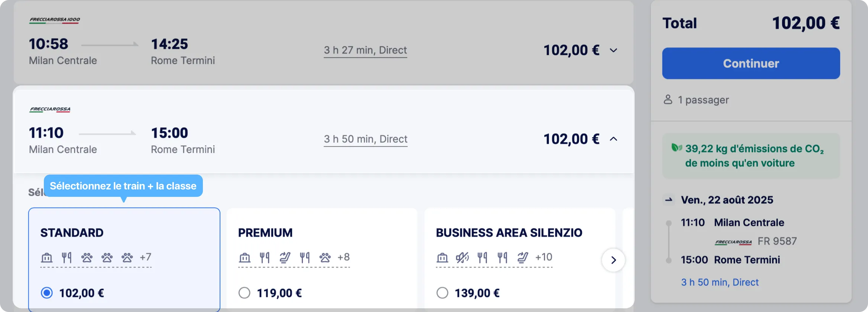Image resolution: width=868 pixels, height=312 pixels.
Task: Click the reclining seat icon in Business Area Silenzio
Action: pyautogui.click(x=522, y=257)
